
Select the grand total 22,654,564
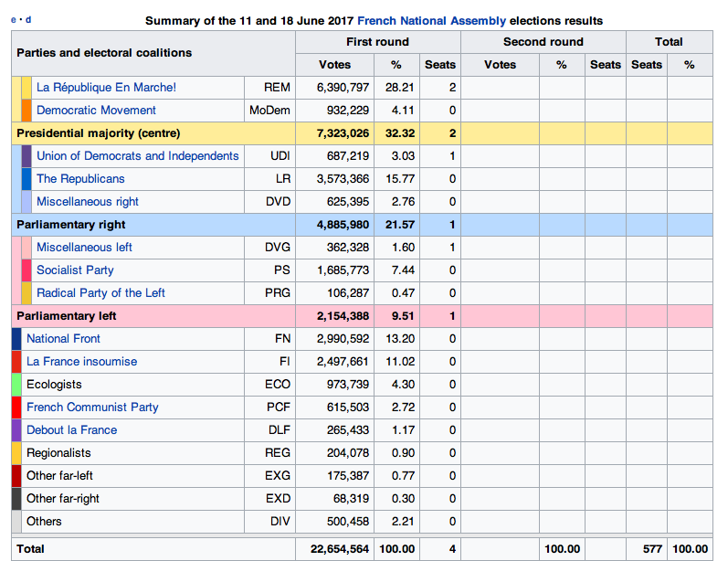[340, 549]
